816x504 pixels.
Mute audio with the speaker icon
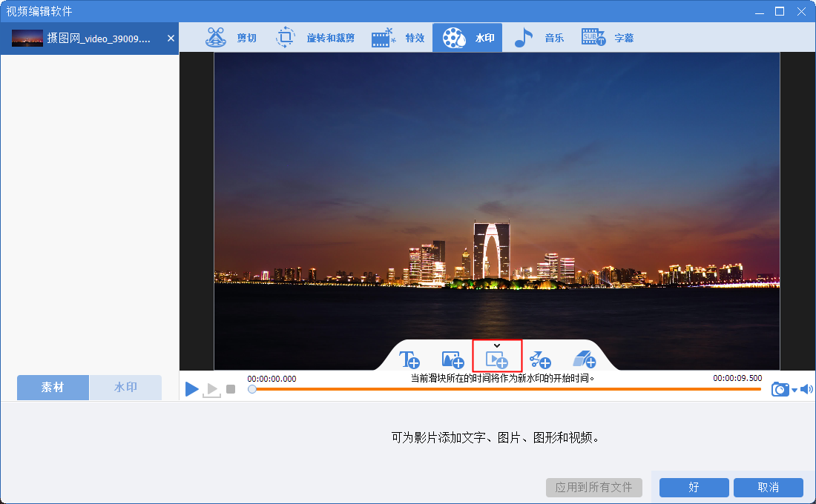(x=806, y=389)
